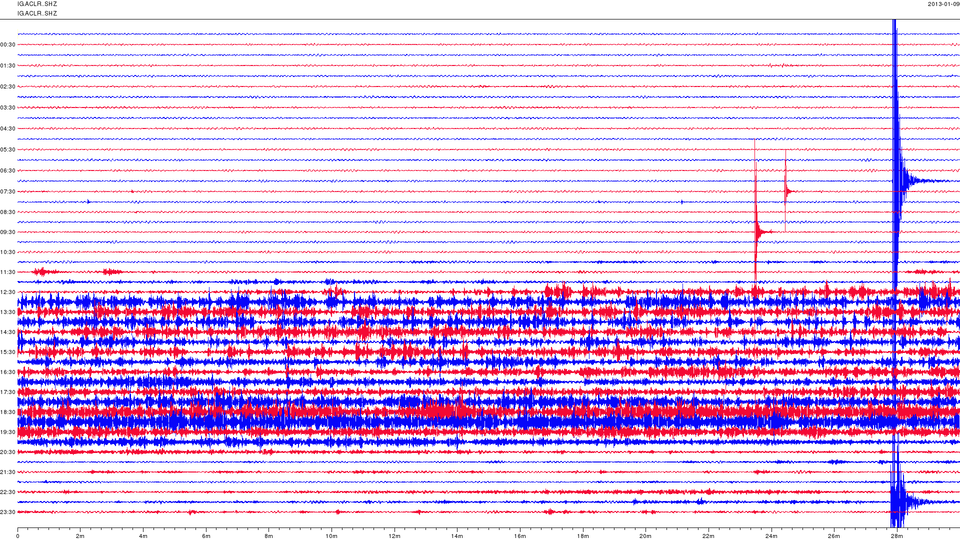Select the 18:30 time row label
Screen dimensions: 960x540
[x=7, y=412]
